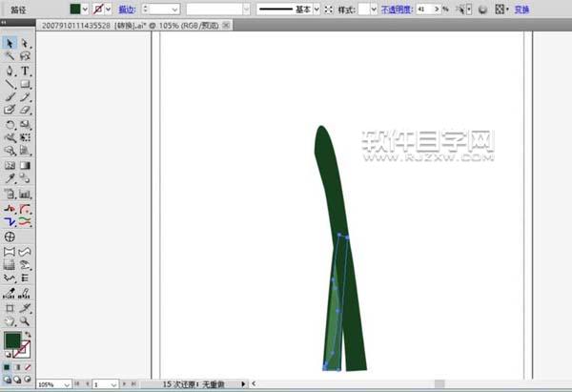Screen dimensions: 572x392
Task: Go to next artboard arrow
Action: coord(124,384)
